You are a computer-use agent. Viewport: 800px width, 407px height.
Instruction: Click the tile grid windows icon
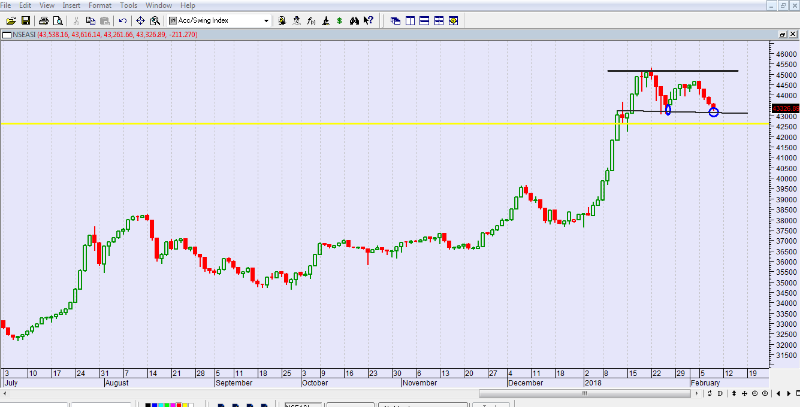(x=439, y=21)
